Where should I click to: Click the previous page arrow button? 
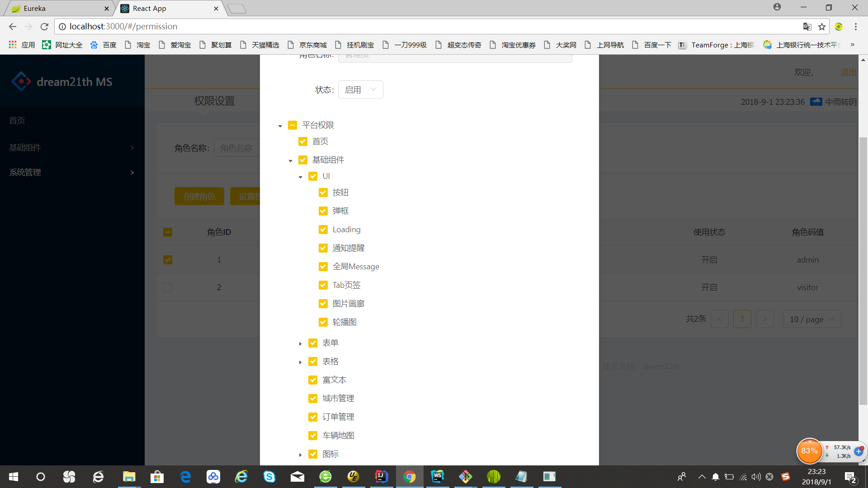[719, 319]
